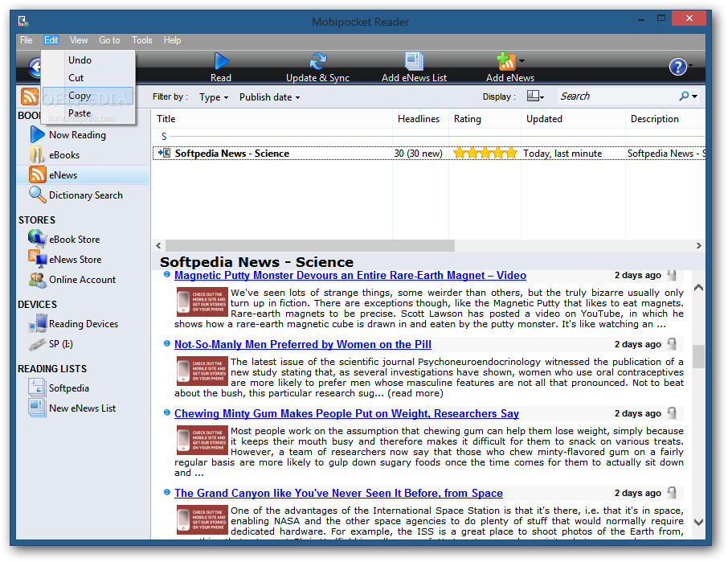Click the Online Account people icon
Image resolution: width=728 pixels, height=562 pixels.
[x=37, y=279]
